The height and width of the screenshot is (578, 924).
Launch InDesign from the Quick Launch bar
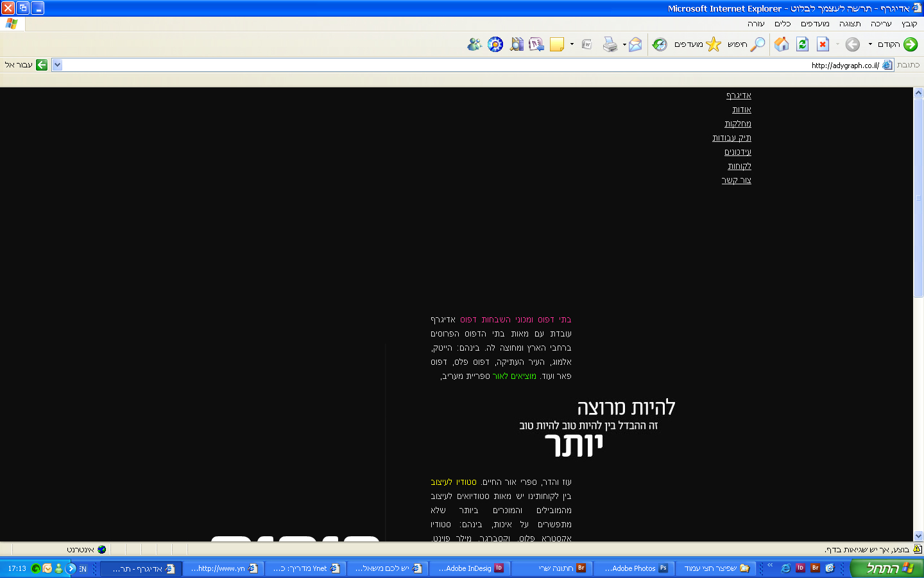tap(800, 568)
